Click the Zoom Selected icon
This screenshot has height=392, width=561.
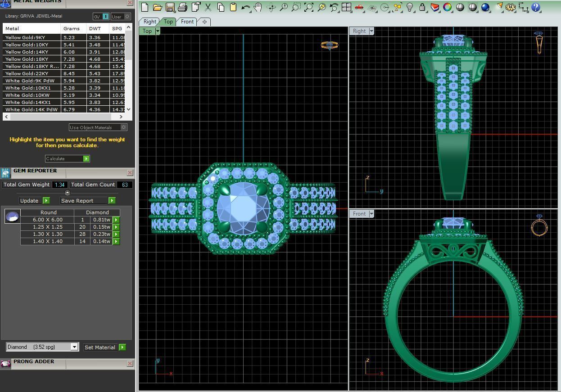click(x=321, y=7)
